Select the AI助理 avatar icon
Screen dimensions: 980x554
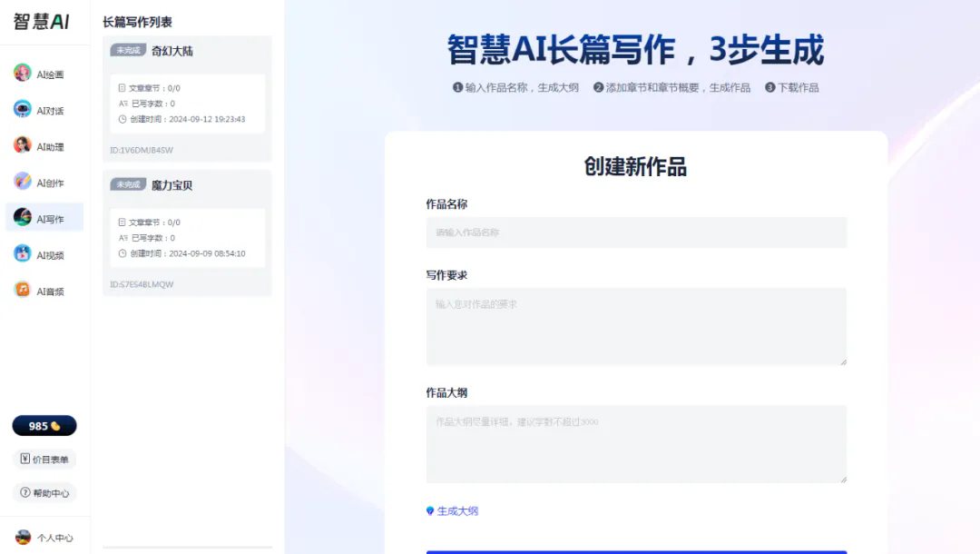[x=23, y=145]
